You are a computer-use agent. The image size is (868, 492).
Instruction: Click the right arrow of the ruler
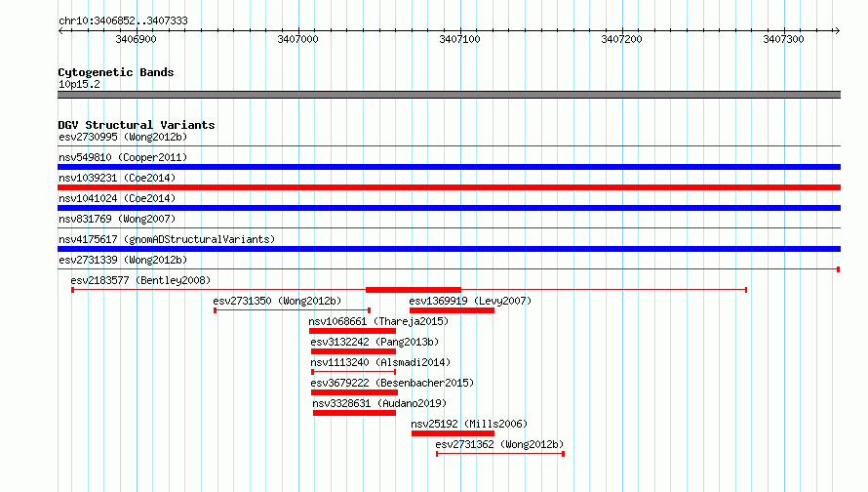click(x=837, y=30)
